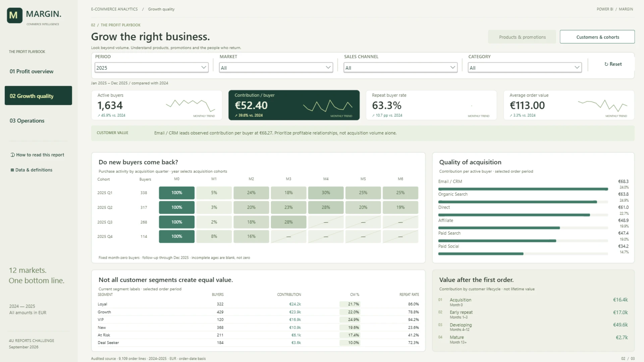Screen dimensions: 644x362
Task: Click 2025 Q3 cohort M0 100% cell
Action: 177,222
